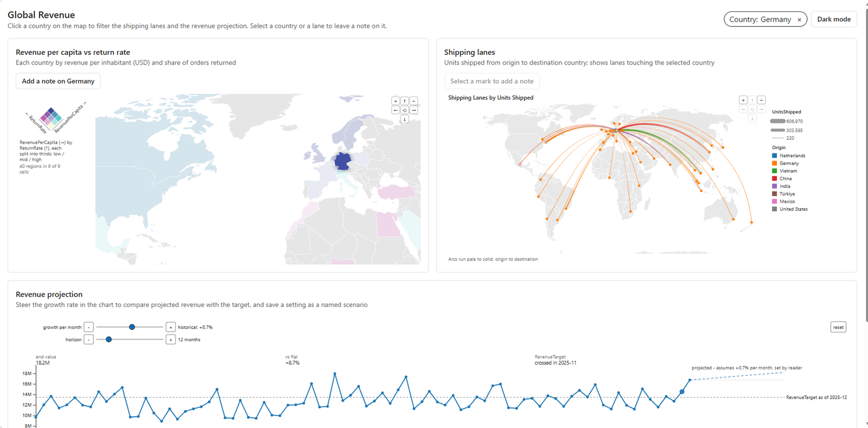Reset the shipping lanes map view
This screenshot has width=868, height=428.
[x=752, y=109]
